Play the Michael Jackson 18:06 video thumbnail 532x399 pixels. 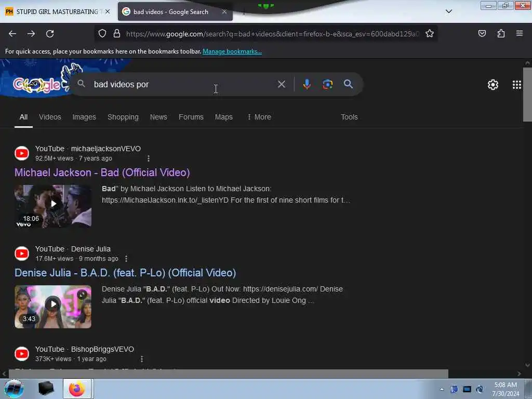tap(53, 206)
